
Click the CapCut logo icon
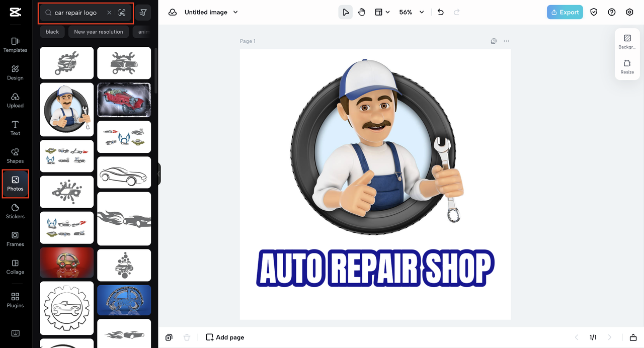(15, 13)
